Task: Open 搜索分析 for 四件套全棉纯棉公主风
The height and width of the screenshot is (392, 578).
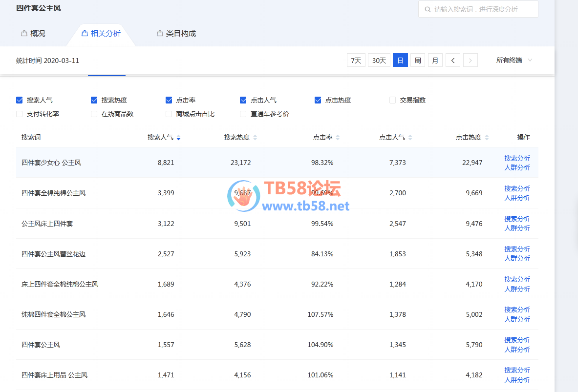Action: [517, 188]
